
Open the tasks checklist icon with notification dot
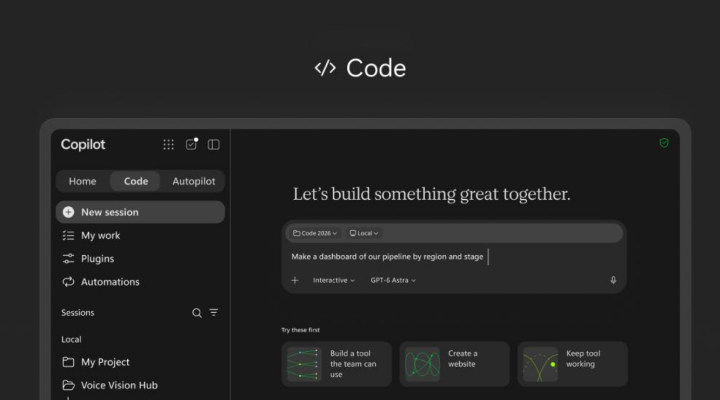(x=191, y=144)
